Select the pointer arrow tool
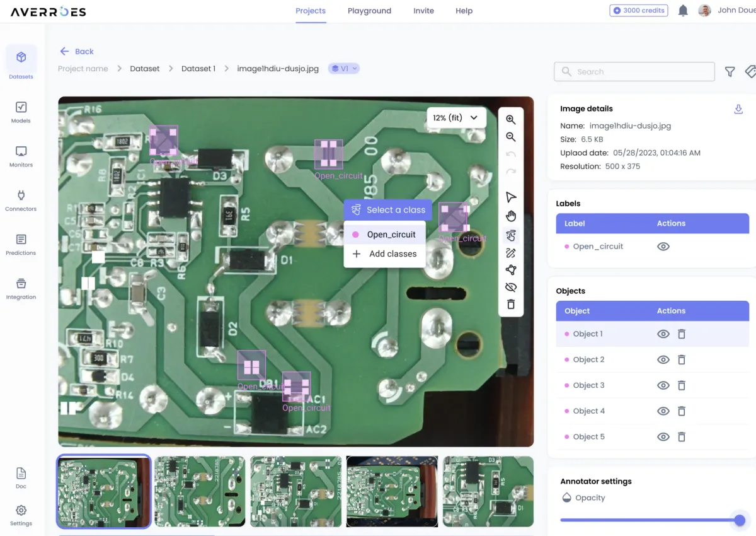Screen dimensions: 756x536 pyautogui.click(x=511, y=197)
